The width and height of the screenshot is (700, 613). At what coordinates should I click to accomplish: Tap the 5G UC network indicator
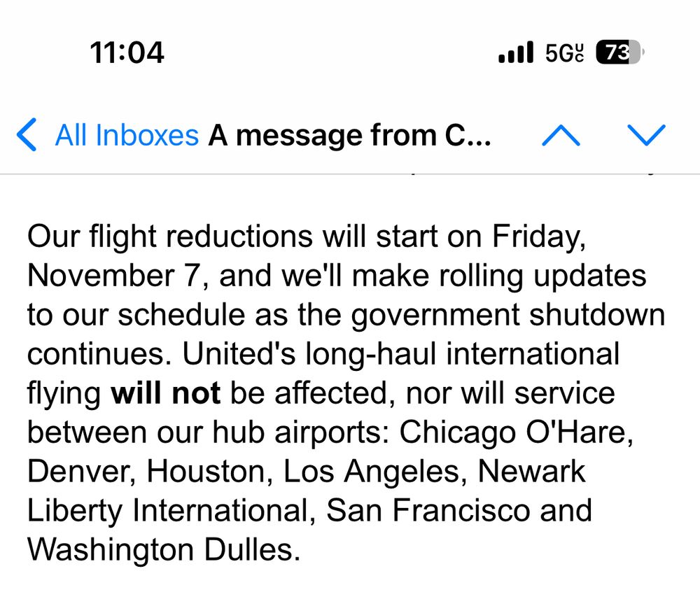564,52
